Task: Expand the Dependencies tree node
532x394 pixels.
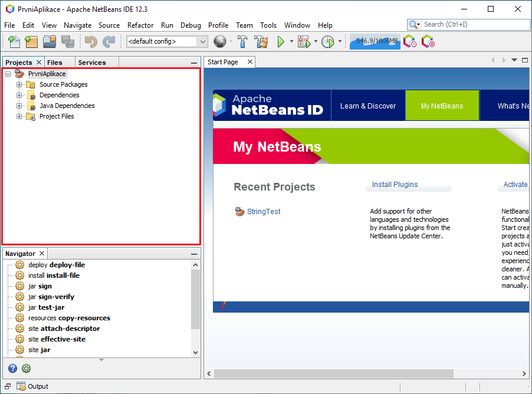Action: tap(18, 95)
